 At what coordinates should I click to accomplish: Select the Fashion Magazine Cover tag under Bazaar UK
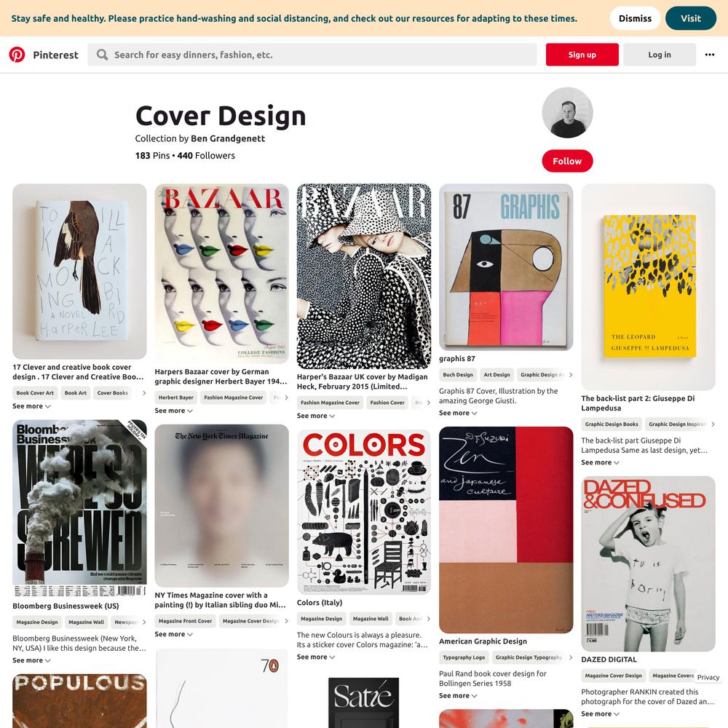point(330,403)
